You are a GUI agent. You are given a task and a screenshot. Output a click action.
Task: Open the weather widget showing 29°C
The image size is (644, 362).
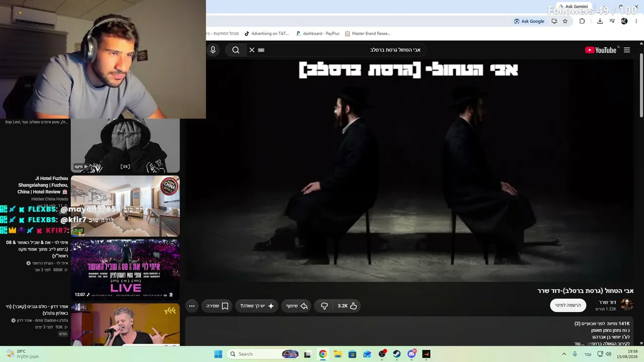pos(22,354)
